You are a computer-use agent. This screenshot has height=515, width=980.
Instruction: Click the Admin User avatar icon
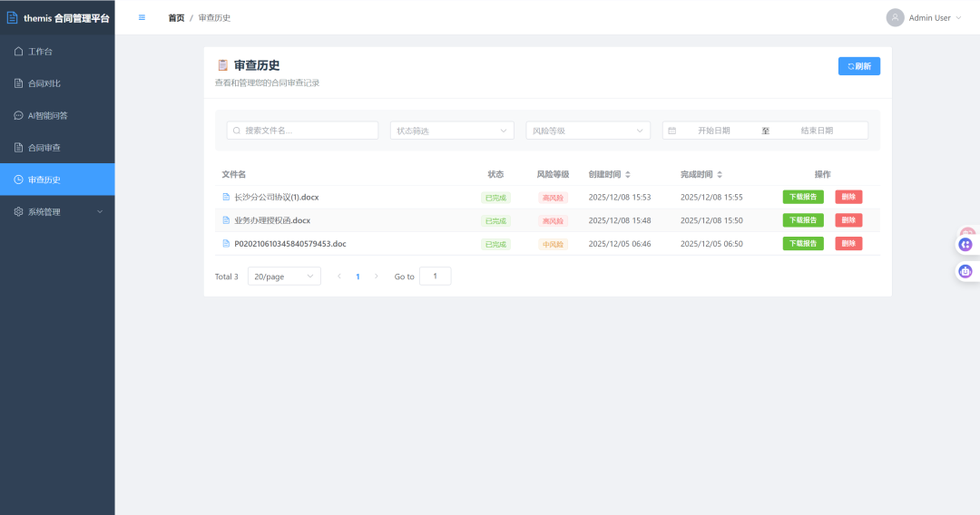(895, 17)
